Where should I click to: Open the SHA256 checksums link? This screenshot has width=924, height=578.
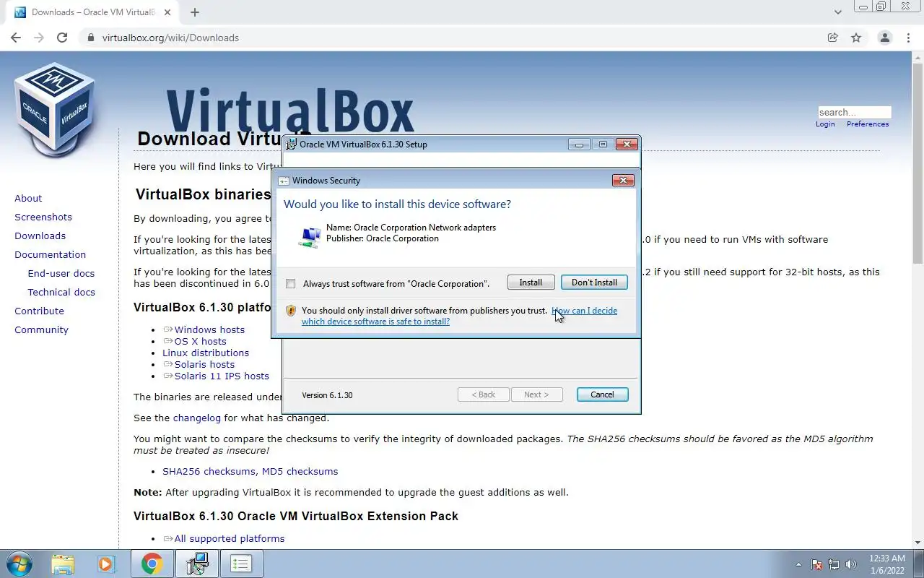209,471
